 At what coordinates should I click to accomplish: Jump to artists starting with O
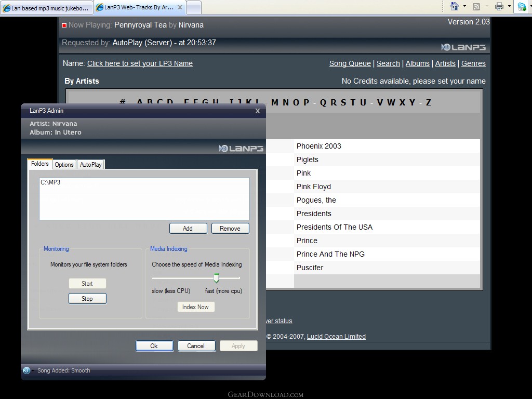[x=296, y=102]
